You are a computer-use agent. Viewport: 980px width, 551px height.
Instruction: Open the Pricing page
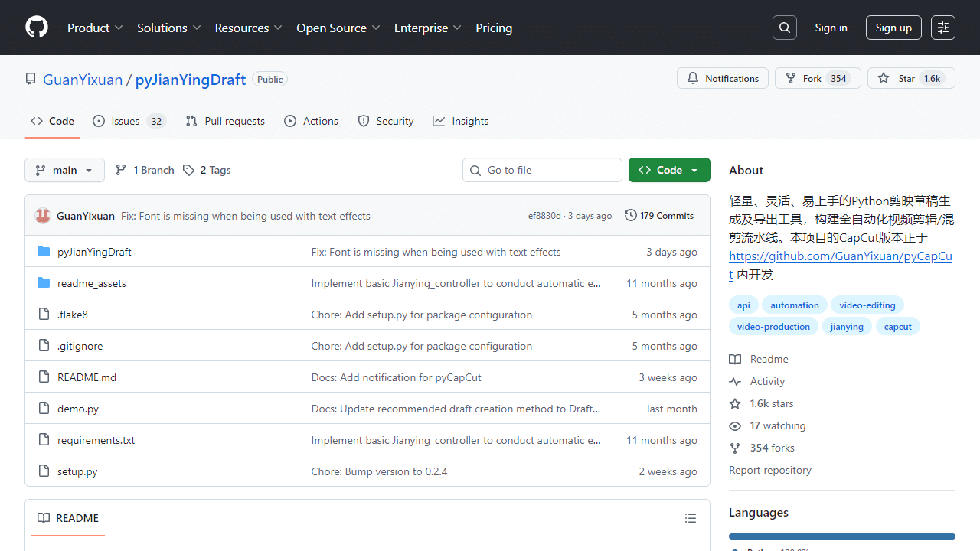point(494,28)
